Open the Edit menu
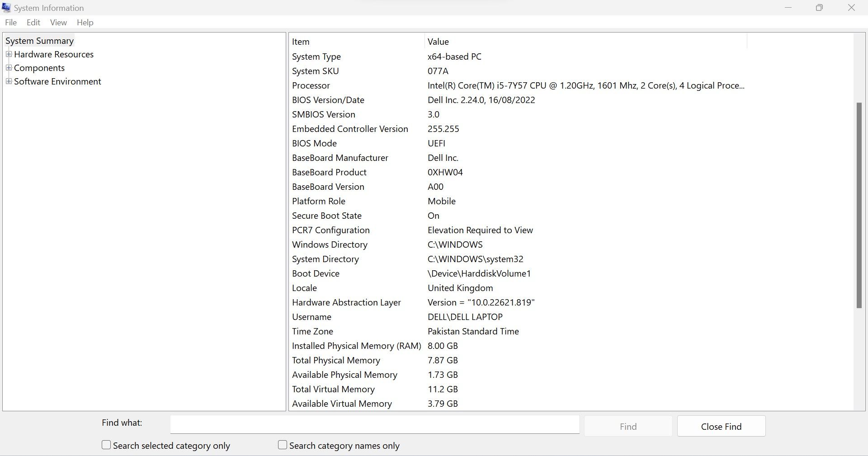The height and width of the screenshot is (456, 868). tap(33, 23)
